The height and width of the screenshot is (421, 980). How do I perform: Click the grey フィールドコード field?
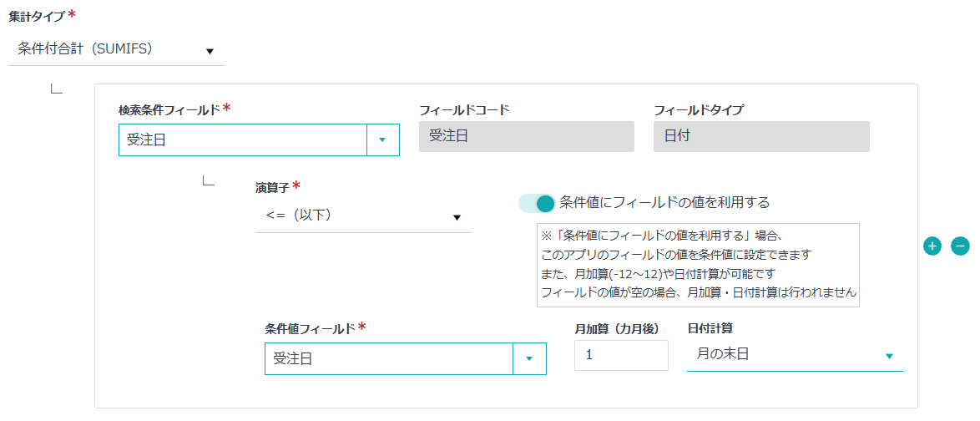pos(526,137)
